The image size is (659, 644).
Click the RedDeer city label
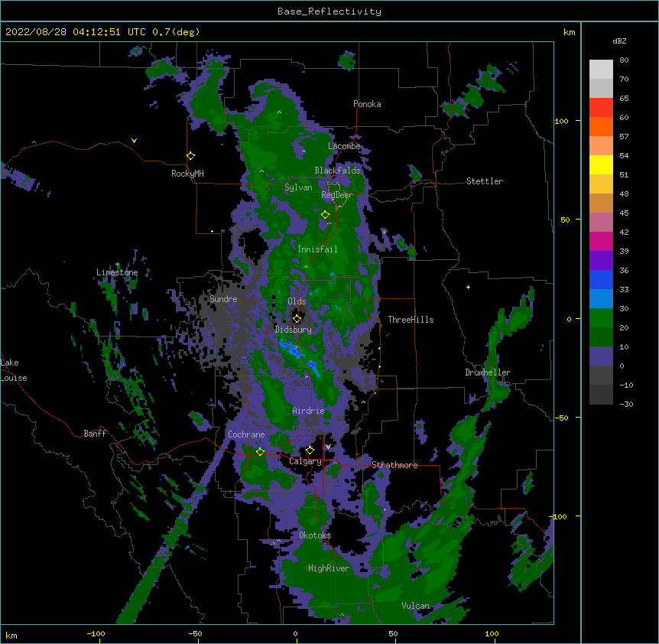coord(337,195)
